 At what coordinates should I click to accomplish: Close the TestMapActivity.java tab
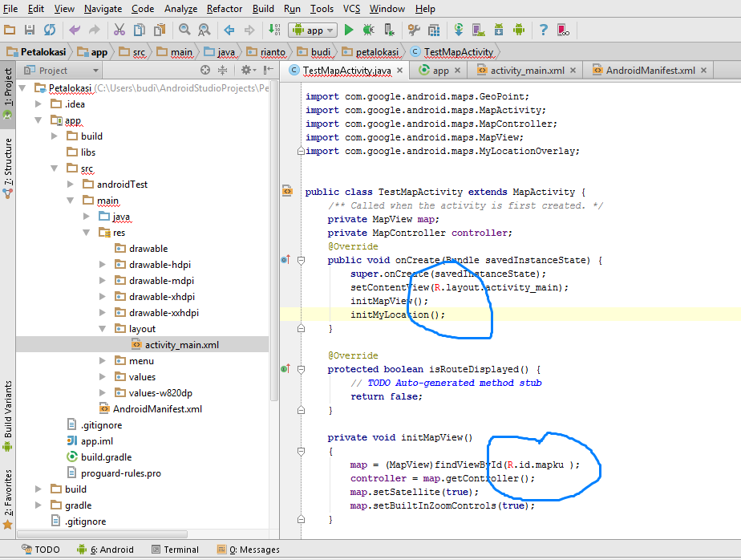[x=400, y=70]
